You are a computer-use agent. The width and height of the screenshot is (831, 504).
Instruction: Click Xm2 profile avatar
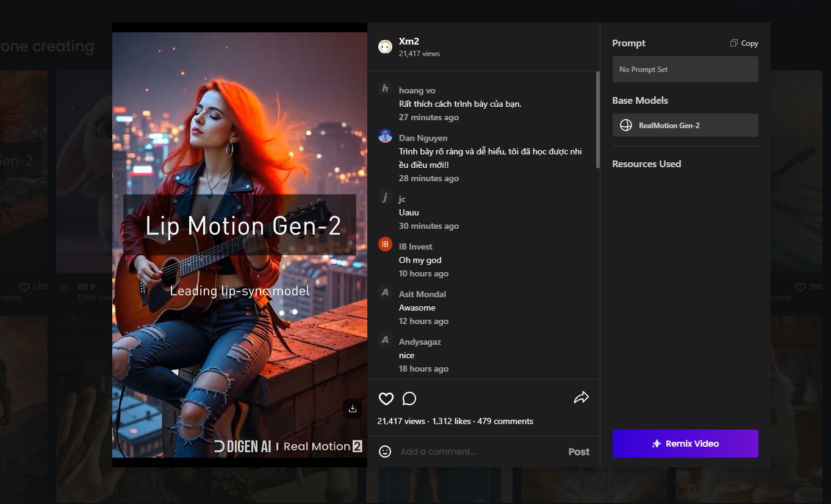(x=385, y=46)
